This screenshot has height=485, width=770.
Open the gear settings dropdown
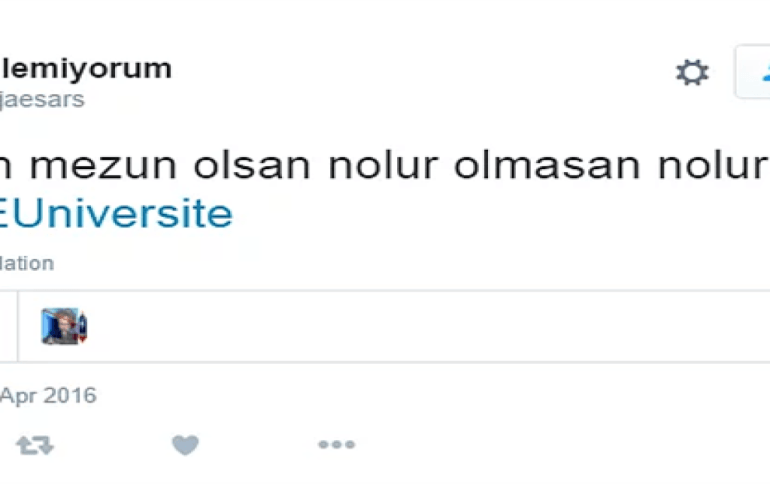pos(692,73)
